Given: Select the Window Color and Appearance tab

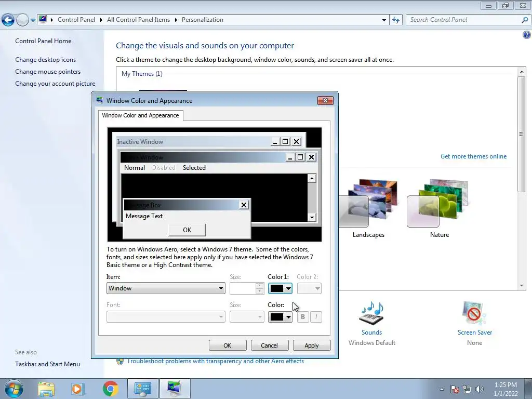Looking at the screenshot, I should tap(140, 115).
